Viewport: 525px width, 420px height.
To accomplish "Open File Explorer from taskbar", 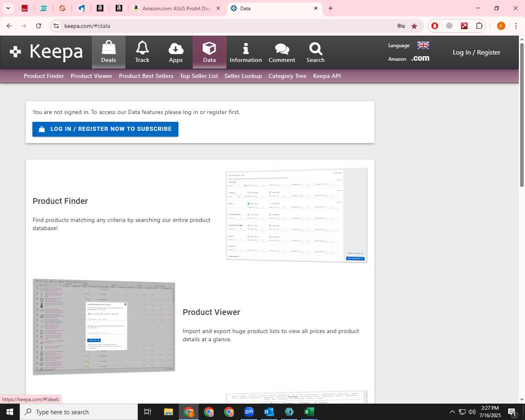I will coord(169,412).
